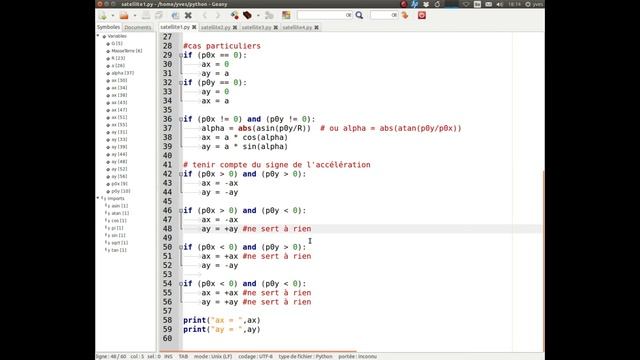Fold the if block at line 50
This screenshot has width=640, height=360.
181,247
